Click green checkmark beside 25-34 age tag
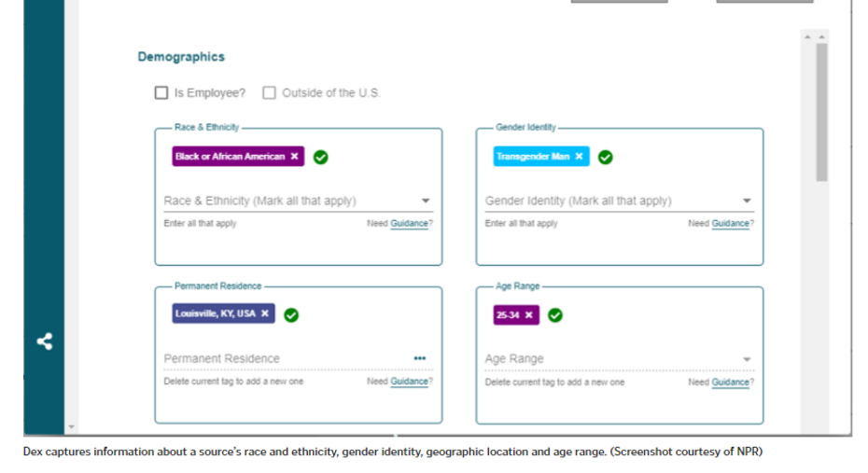The image size is (868, 473). click(555, 315)
